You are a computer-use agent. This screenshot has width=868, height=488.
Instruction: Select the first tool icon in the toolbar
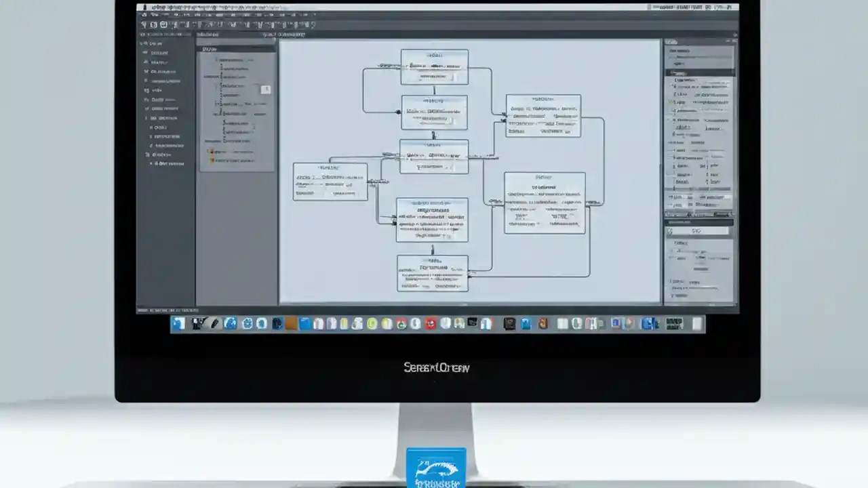coord(143,24)
